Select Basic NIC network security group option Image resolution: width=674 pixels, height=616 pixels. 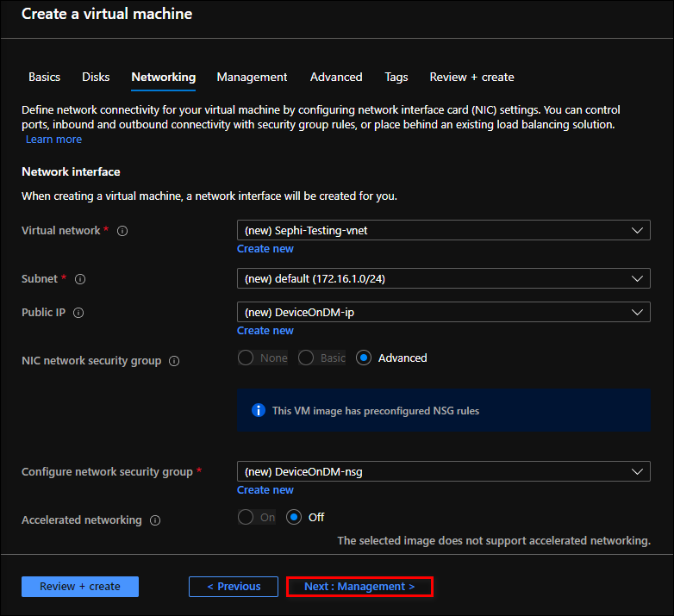[306, 358]
